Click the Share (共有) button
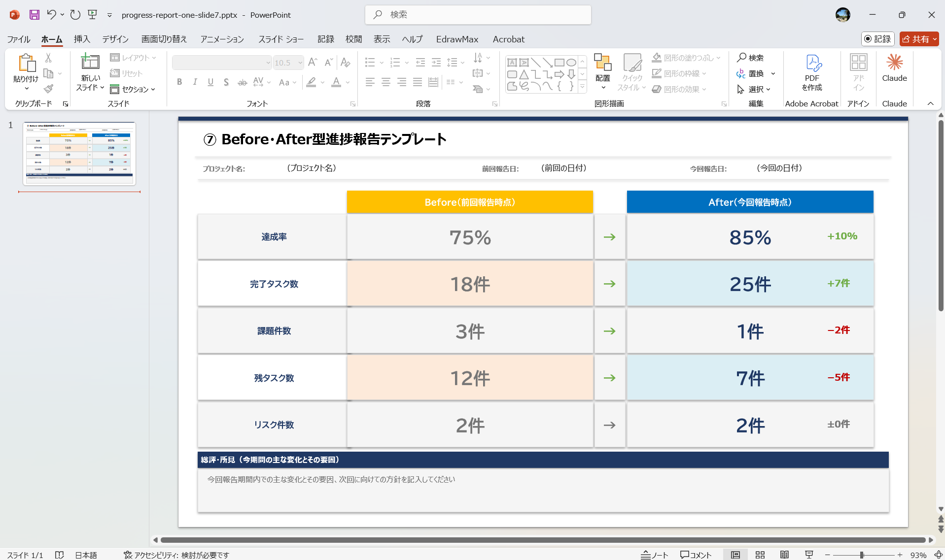This screenshot has height=560, width=945. click(919, 39)
